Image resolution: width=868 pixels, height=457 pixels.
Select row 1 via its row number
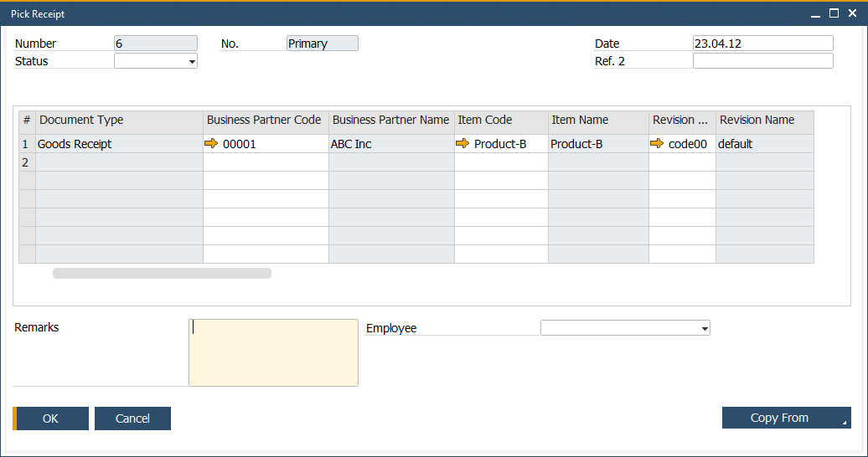point(26,144)
